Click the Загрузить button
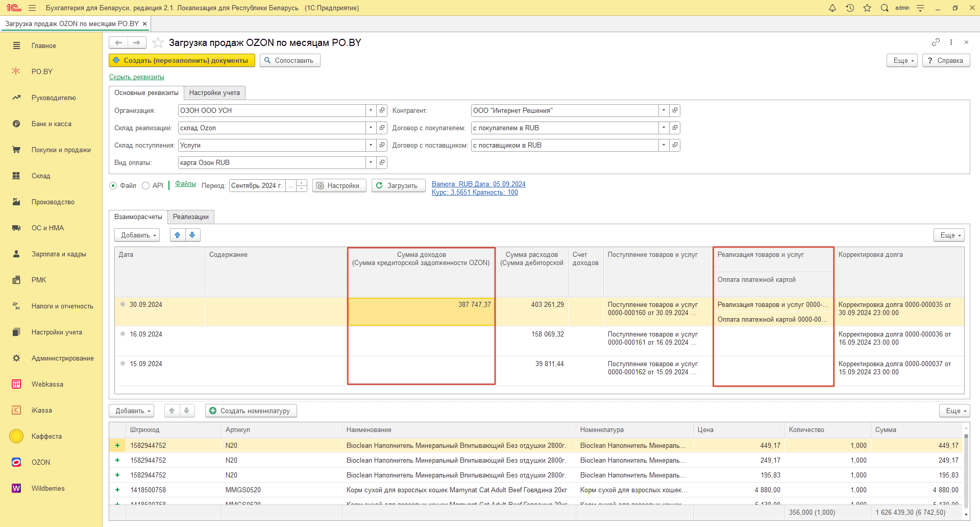The image size is (980, 527). click(x=398, y=185)
